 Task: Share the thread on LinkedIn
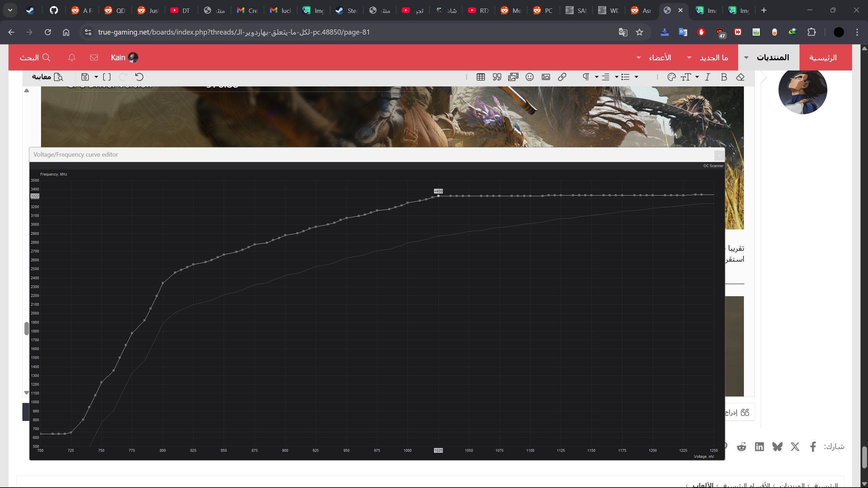[759, 447]
